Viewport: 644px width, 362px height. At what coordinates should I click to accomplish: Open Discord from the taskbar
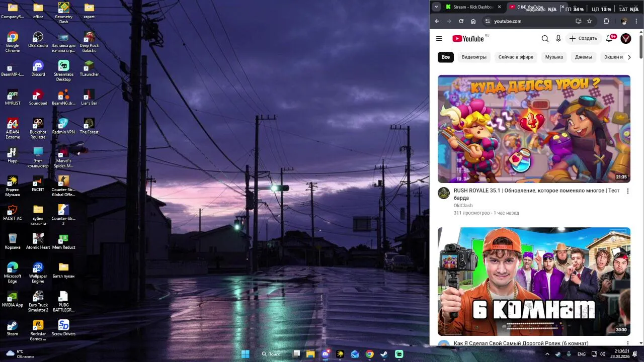(326, 354)
